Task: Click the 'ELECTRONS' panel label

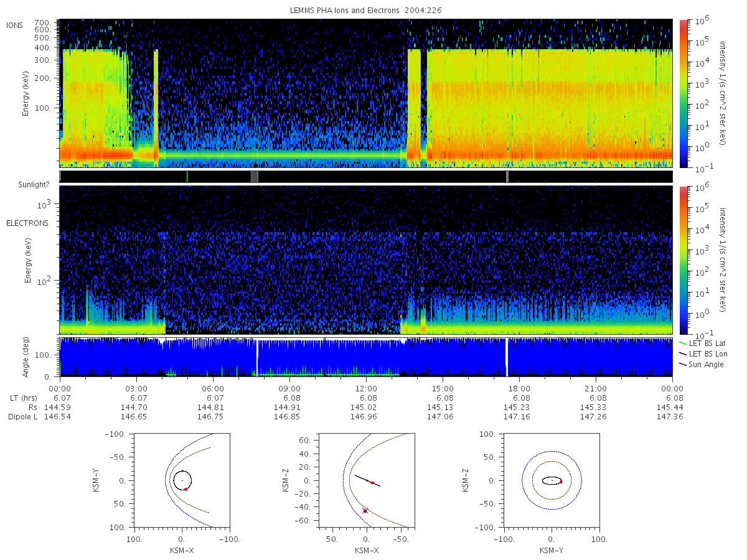Action: [27, 223]
